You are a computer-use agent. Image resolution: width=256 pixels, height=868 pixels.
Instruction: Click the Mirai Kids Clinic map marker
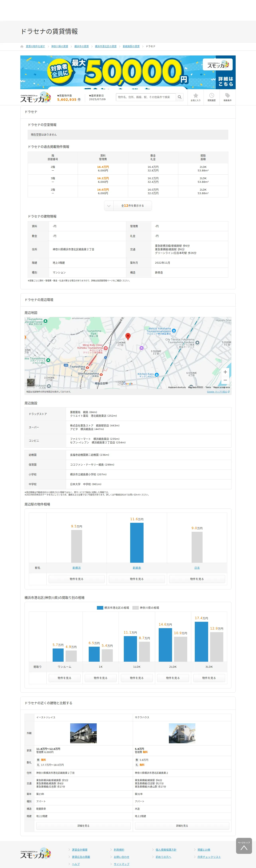click(105, 348)
